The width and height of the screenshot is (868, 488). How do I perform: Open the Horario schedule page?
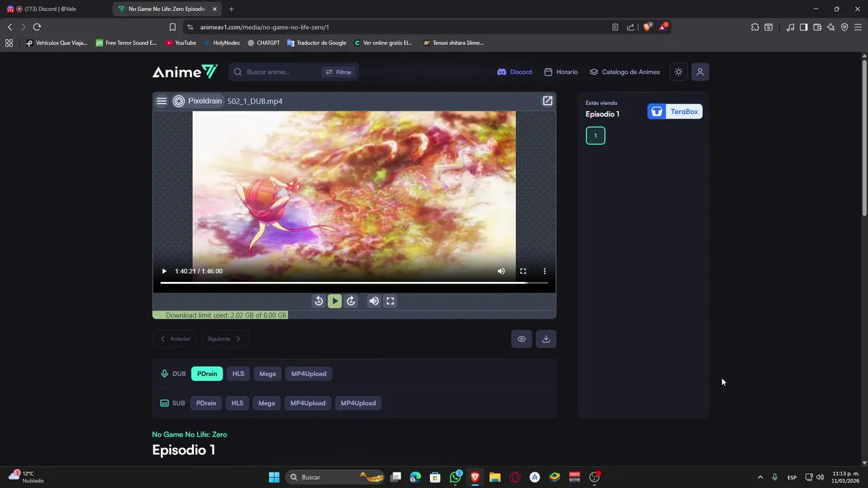point(561,72)
